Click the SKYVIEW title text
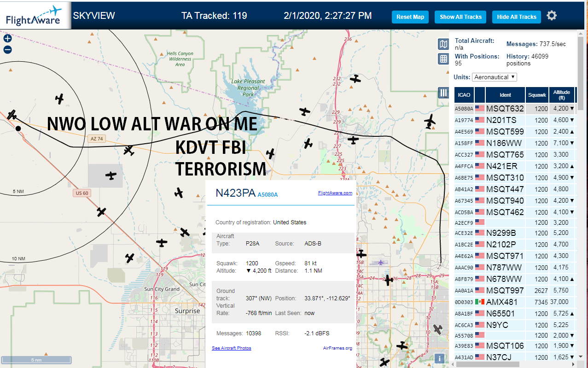 click(94, 16)
